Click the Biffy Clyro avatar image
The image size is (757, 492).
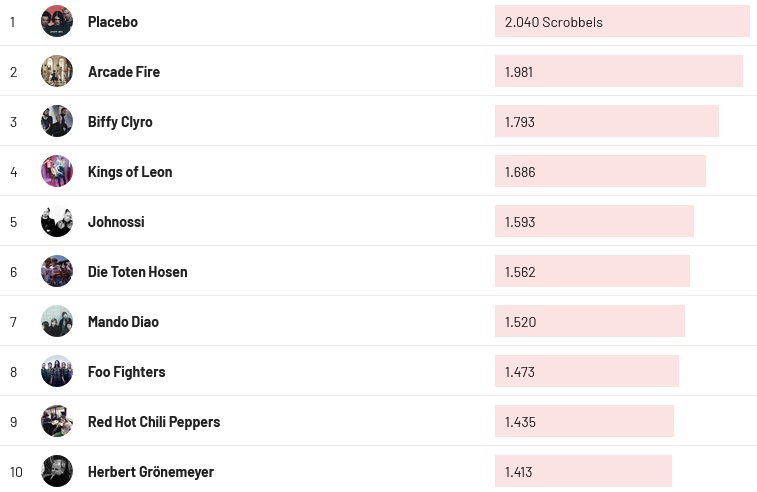pyautogui.click(x=57, y=121)
